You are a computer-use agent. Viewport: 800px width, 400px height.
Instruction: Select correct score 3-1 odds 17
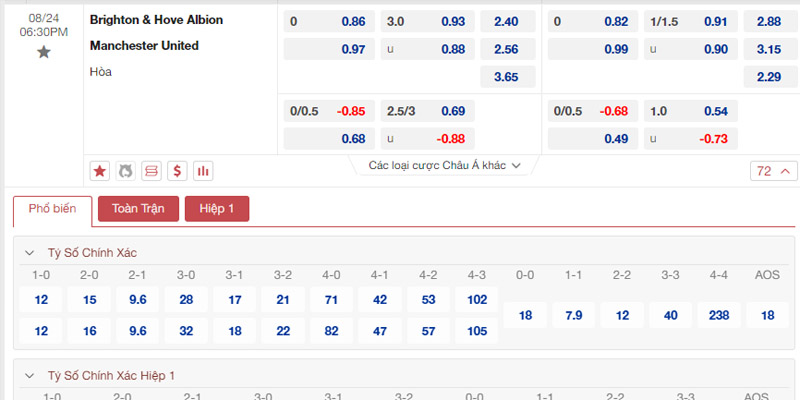[235, 299]
